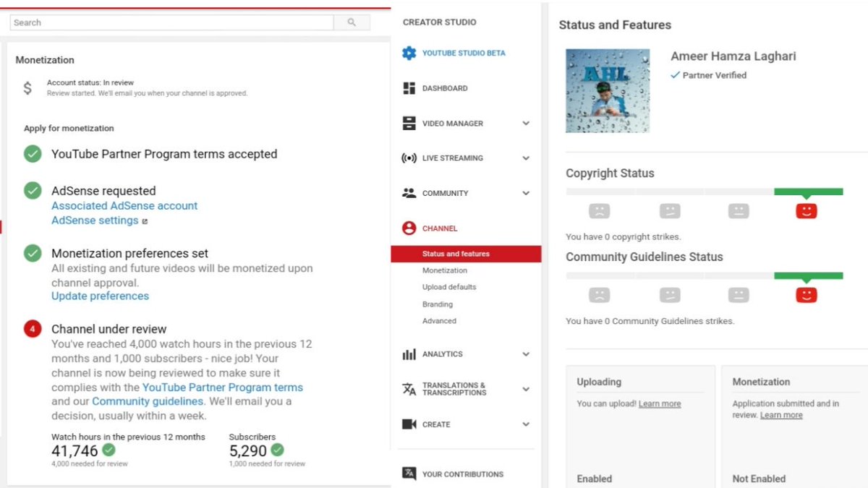
Task: Click the 5,290 subscribers value
Action: pos(248,451)
